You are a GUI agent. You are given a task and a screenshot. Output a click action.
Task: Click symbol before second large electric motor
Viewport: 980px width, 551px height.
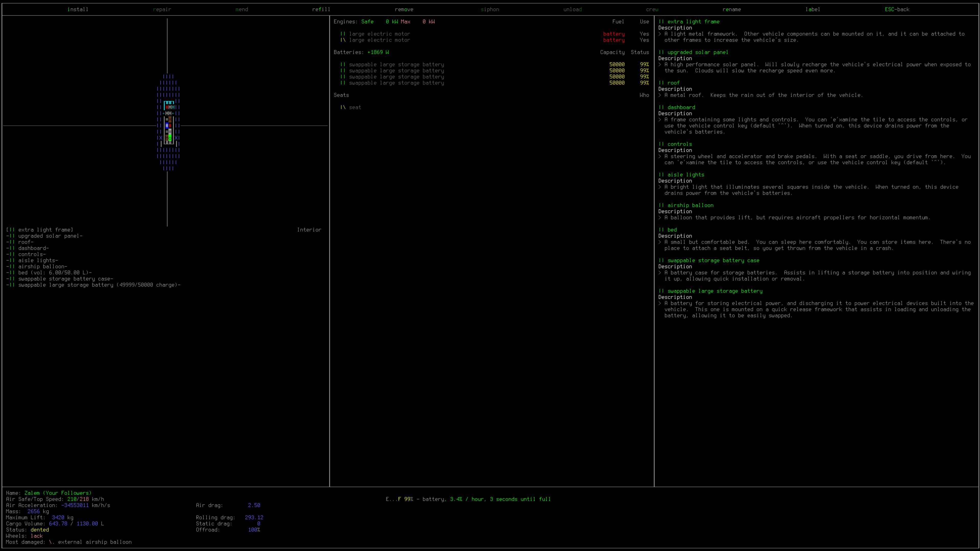(x=343, y=40)
